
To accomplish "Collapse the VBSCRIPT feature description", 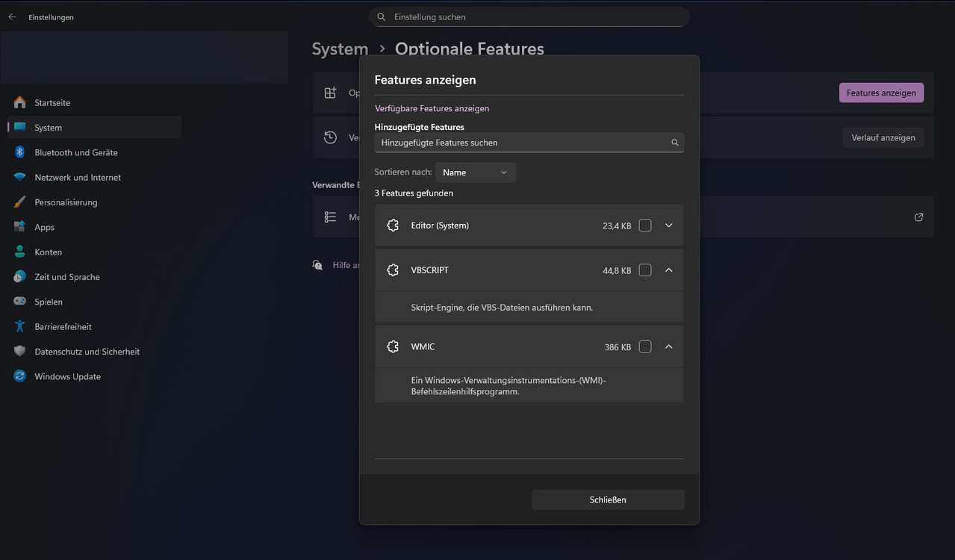I will [668, 270].
